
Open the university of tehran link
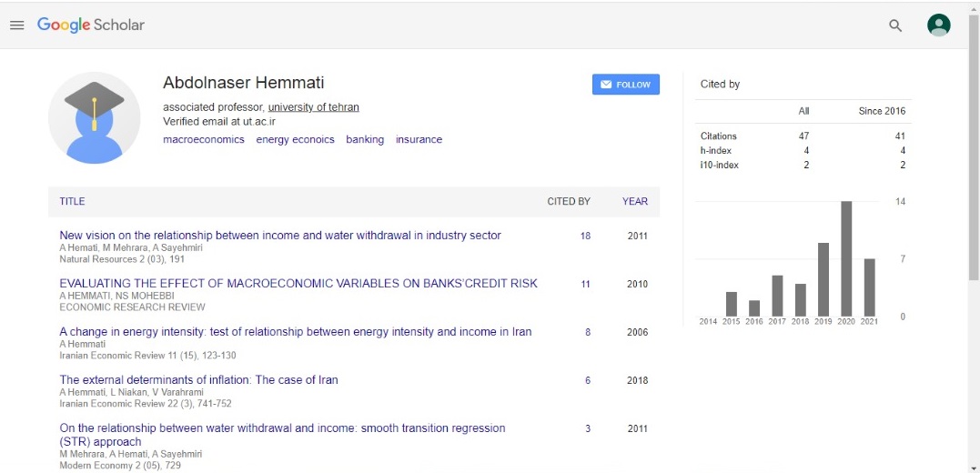(x=313, y=107)
